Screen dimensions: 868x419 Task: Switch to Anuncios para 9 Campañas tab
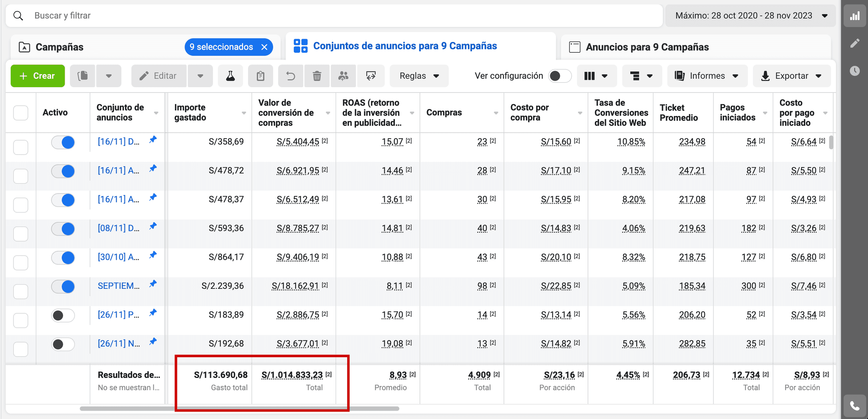pyautogui.click(x=647, y=47)
